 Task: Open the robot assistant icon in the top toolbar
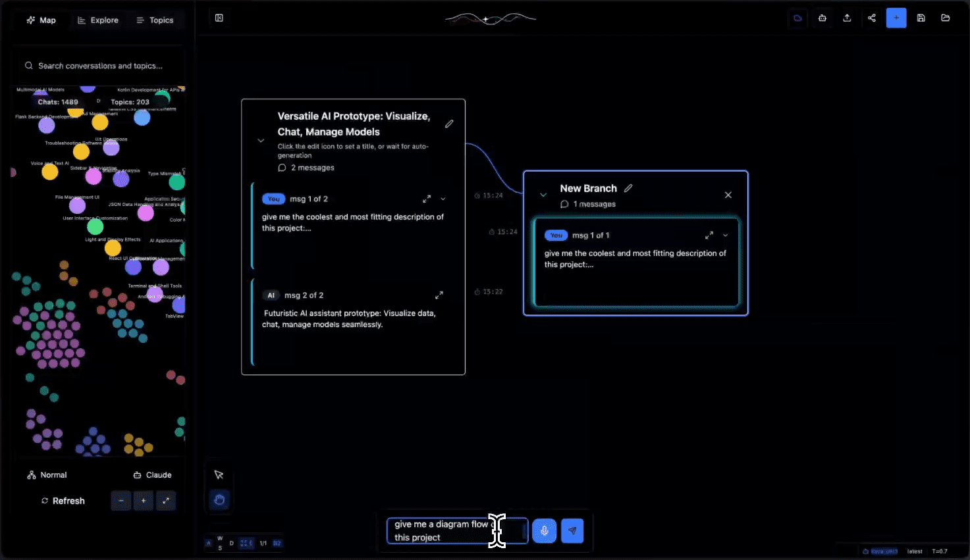[x=822, y=18]
